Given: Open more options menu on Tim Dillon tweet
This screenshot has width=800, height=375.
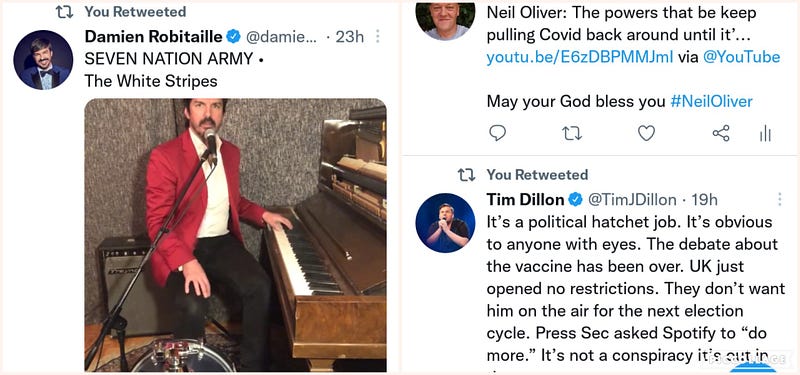Looking at the screenshot, I should coord(780,199).
